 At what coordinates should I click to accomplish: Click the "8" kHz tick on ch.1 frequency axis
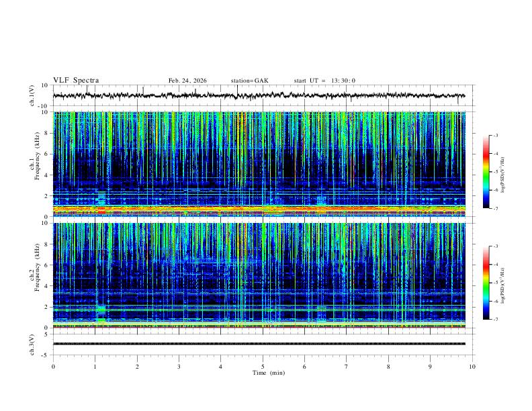46,133
